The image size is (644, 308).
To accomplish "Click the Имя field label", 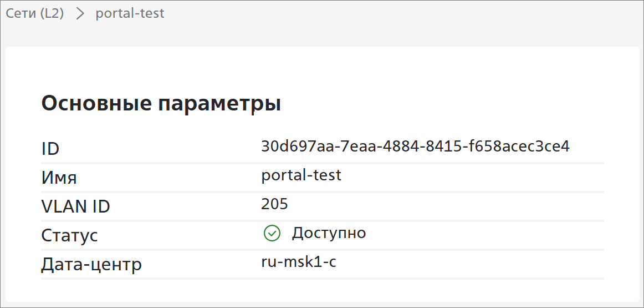I will [59, 178].
